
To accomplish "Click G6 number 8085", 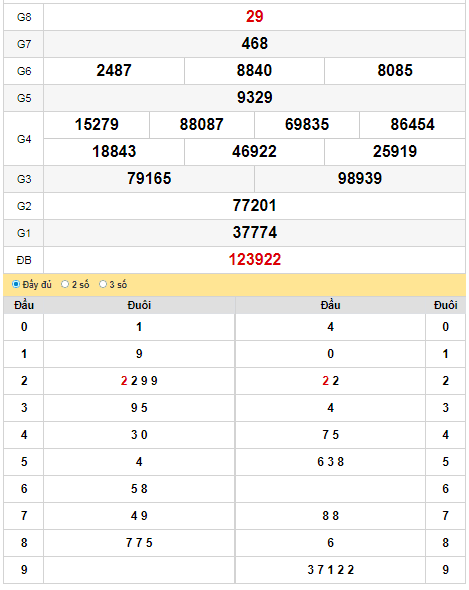I will point(395,71).
